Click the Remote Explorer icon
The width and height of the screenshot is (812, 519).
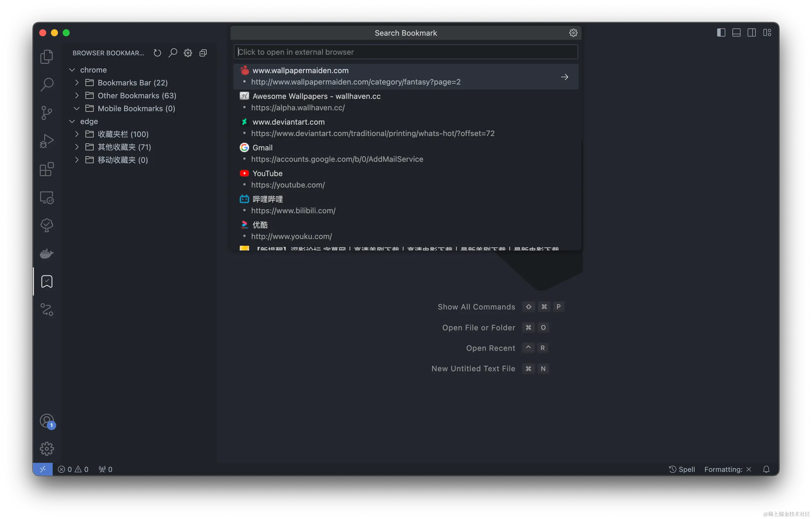click(x=47, y=197)
